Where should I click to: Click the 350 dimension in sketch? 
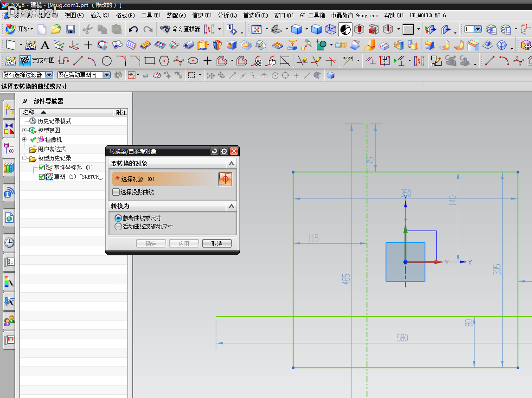pyautogui.click(x=406, y=193)
